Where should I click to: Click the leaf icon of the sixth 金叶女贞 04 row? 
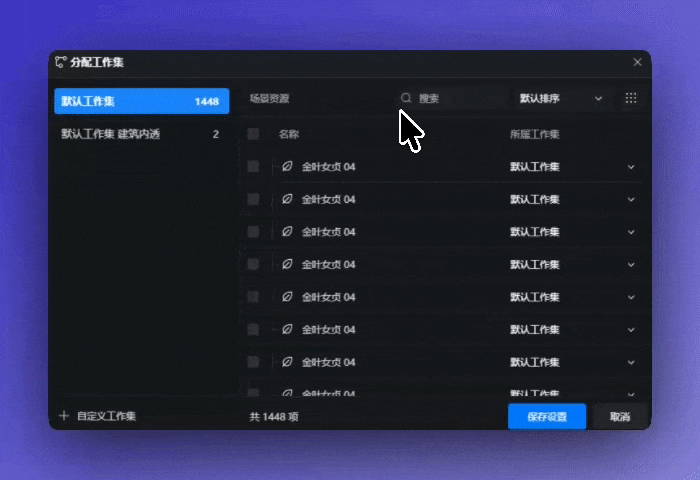pos(287,330)
